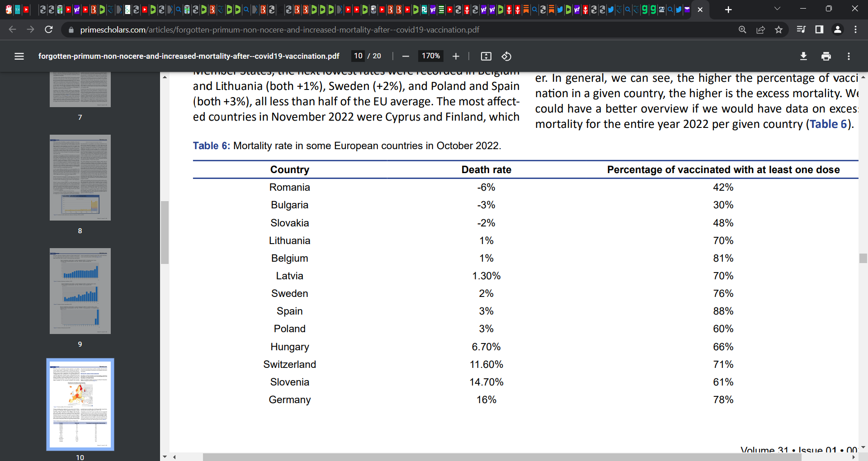The width and height of the screenshot is (868, 461).
Task: Click the thumbnail sidebar scrollbar thumb
Action: pos(165,232)
